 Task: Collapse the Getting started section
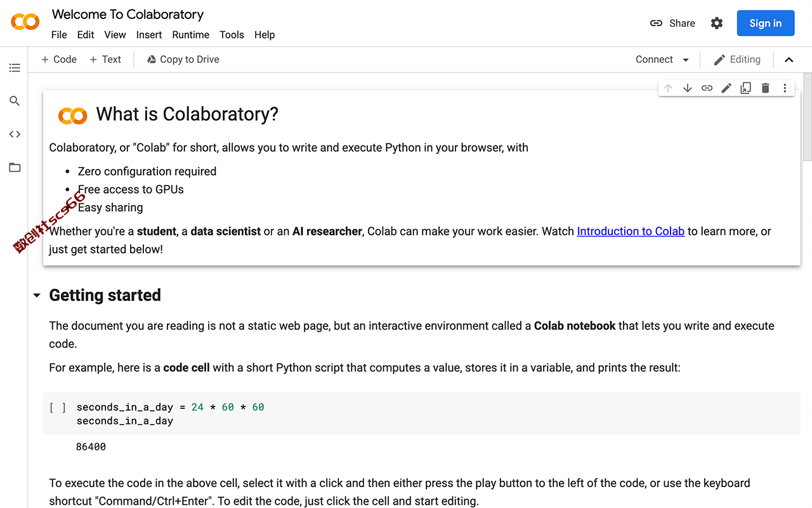pos(37,295)
